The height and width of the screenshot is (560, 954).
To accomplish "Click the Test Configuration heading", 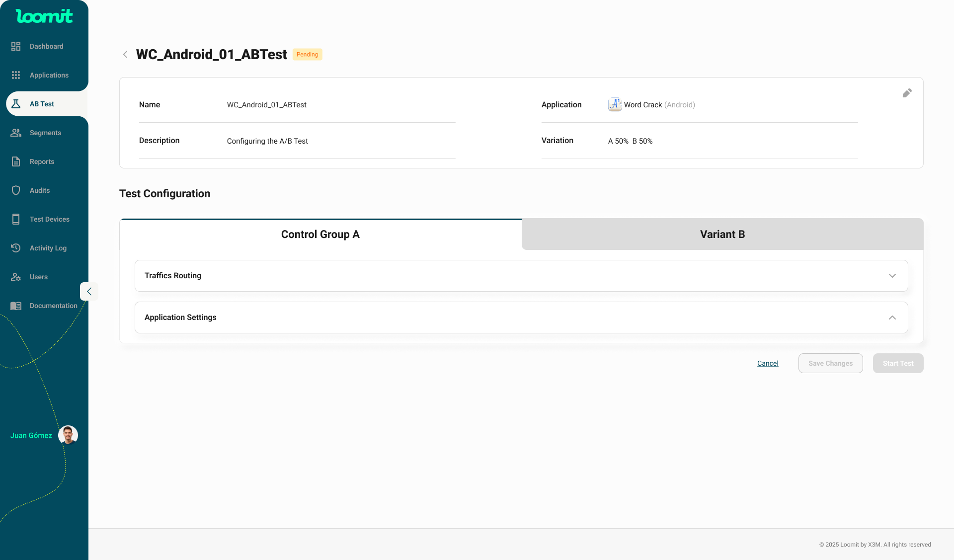I will point(164,194).
